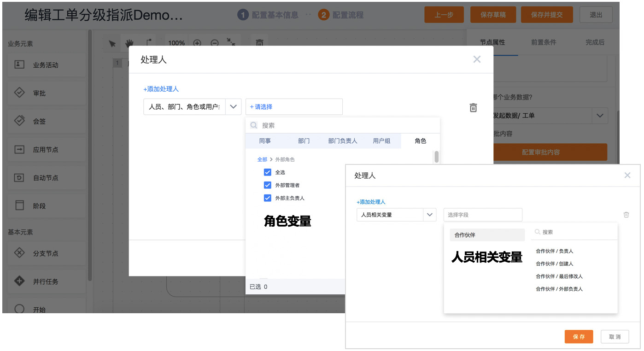Pick the 自动节点 icon
The image size is (644, 351).
click(x=19, y=178)
